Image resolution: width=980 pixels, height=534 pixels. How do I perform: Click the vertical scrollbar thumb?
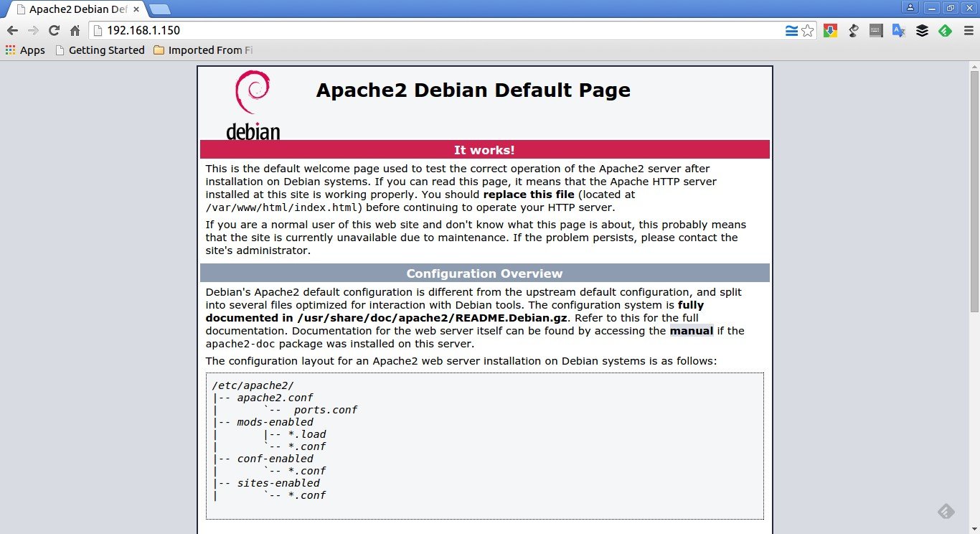(x=974, y=191)
